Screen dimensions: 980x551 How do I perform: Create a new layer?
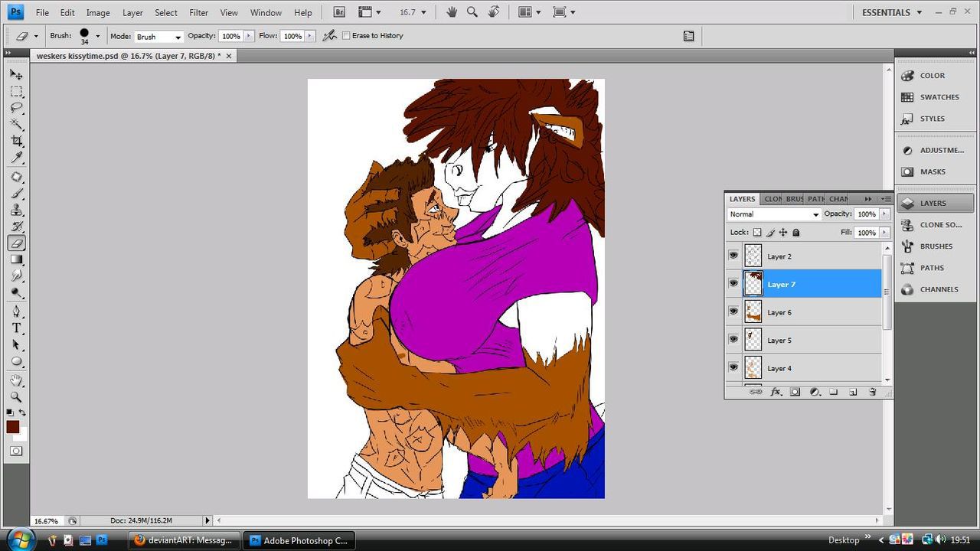point(853,392)
